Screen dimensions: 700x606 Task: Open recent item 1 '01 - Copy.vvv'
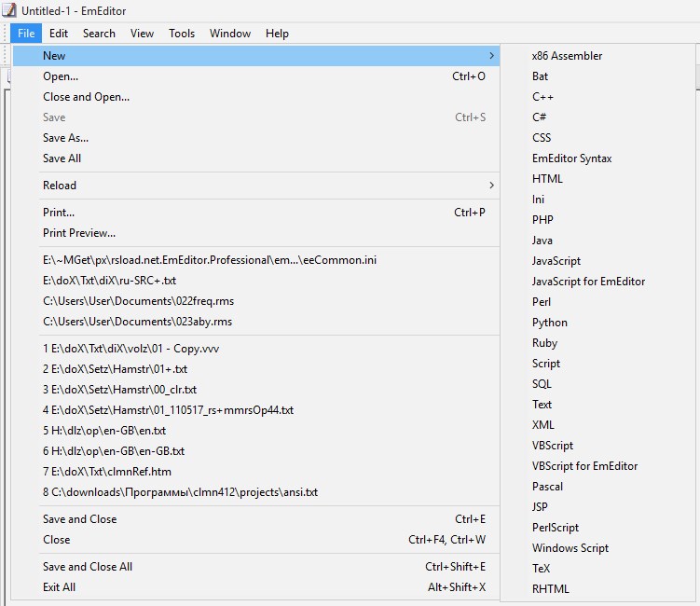click(255, 349)
